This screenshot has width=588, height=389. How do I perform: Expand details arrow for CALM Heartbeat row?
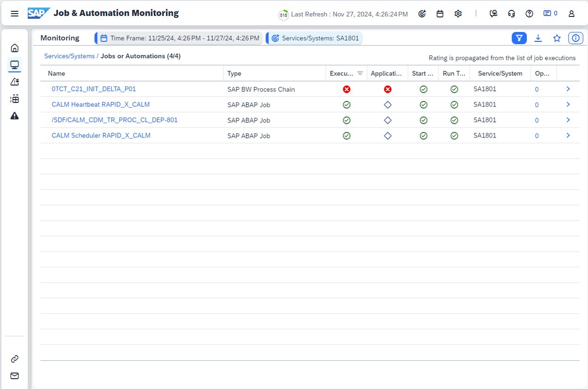[568, 104]
